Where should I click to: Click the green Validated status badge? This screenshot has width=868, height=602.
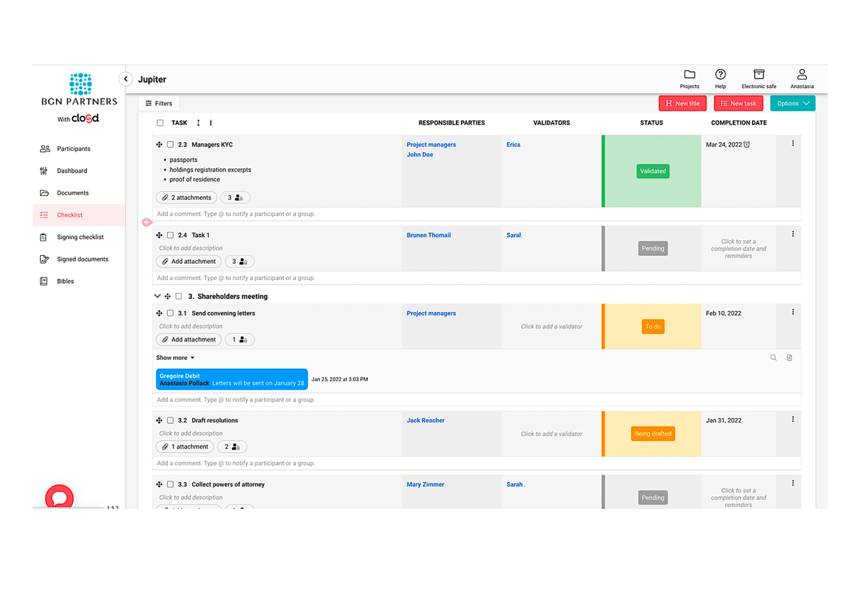click(x=652, y=171)
